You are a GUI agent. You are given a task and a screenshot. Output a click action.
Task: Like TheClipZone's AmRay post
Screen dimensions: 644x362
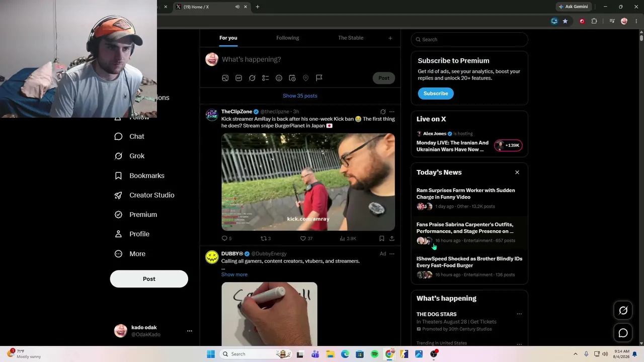[x=306, y=238]
